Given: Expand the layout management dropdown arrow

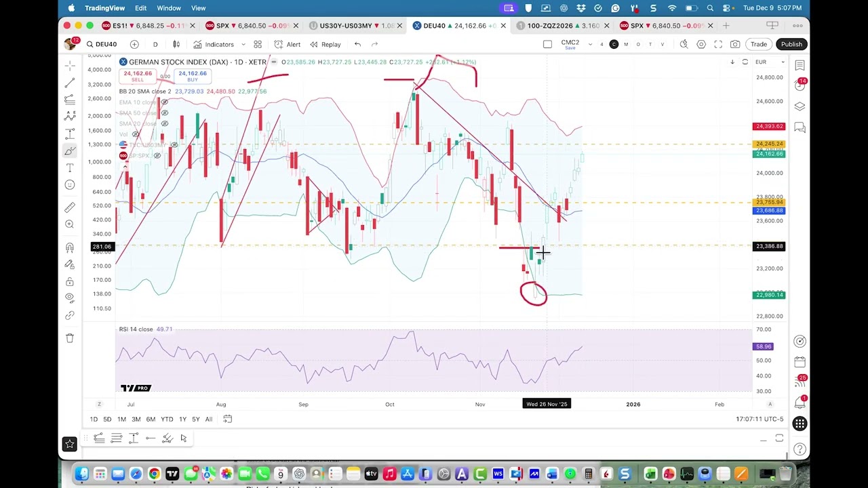Looking at the screenshot, I should click(590, 44).
